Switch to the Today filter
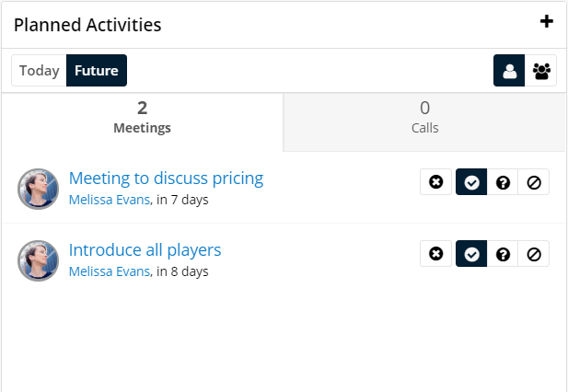 (39, 71)
